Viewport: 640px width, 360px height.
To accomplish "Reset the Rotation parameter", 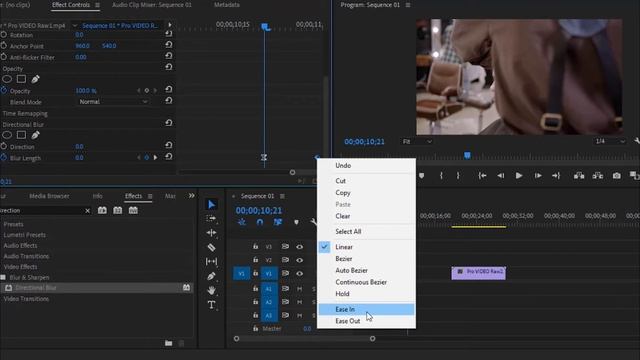I will (x=169, y=34).
